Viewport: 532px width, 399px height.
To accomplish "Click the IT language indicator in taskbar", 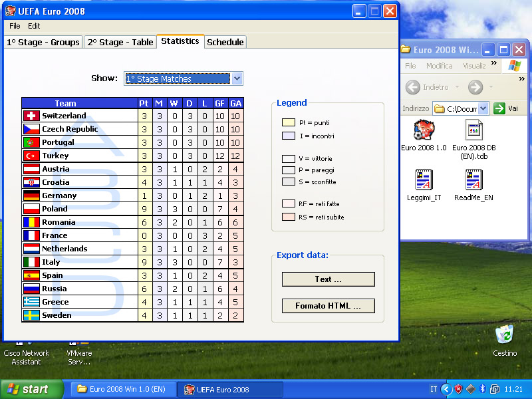I will coord(434,389).
